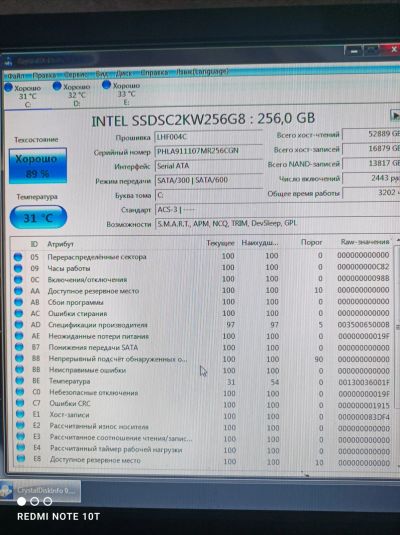
Task: Click the next disk arrow button
Action: pos(395,116)
